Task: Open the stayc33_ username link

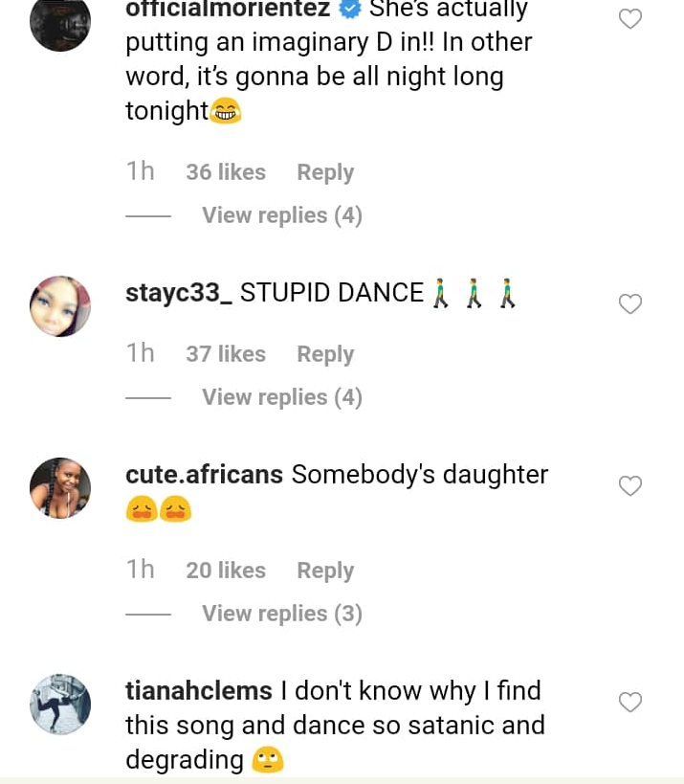Action: click(179, 293)
